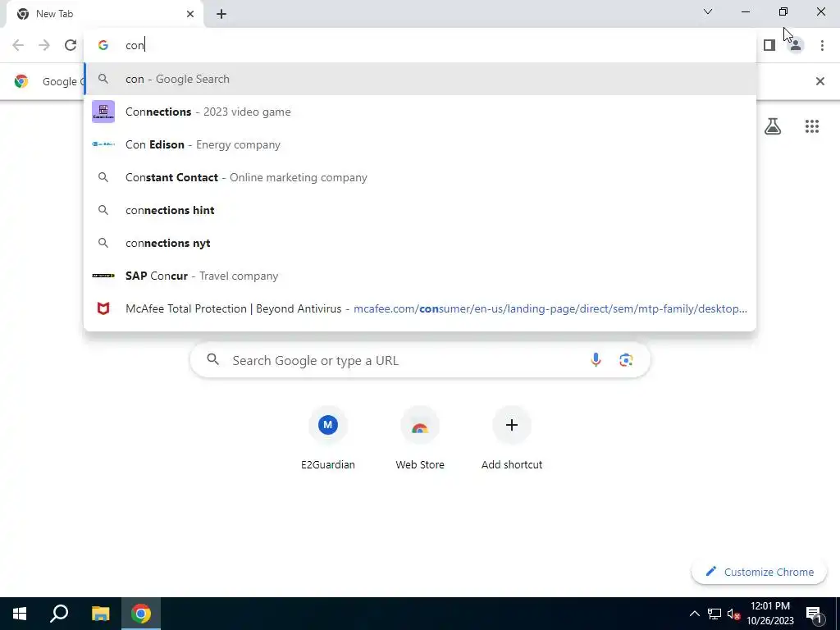Open network status tray icon

tap(714, 614)
